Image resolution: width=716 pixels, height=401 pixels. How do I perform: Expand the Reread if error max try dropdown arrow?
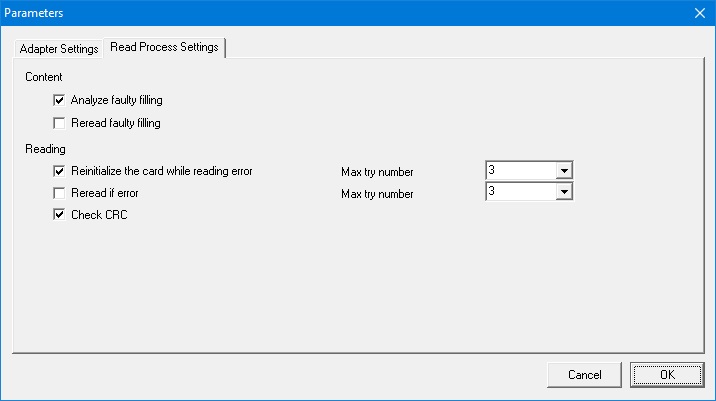(563, 192)
